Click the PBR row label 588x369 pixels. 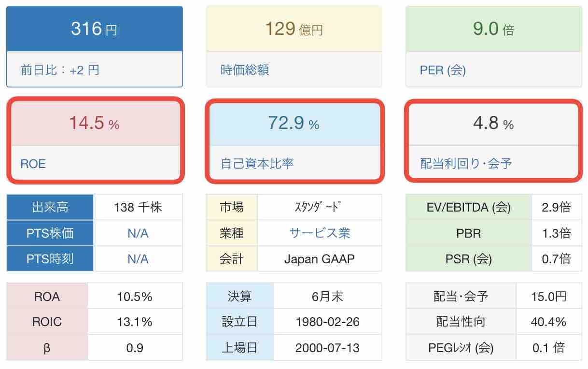point(468,233)
